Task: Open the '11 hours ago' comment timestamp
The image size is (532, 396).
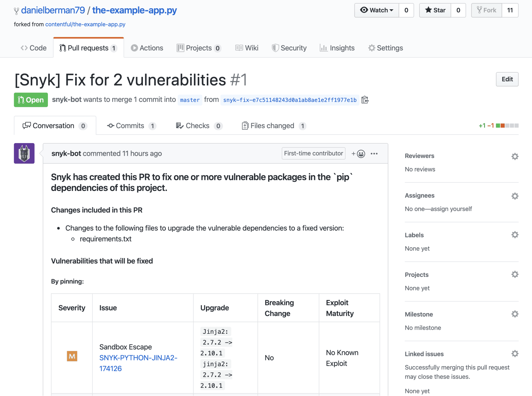Action: tap(142, 154)
